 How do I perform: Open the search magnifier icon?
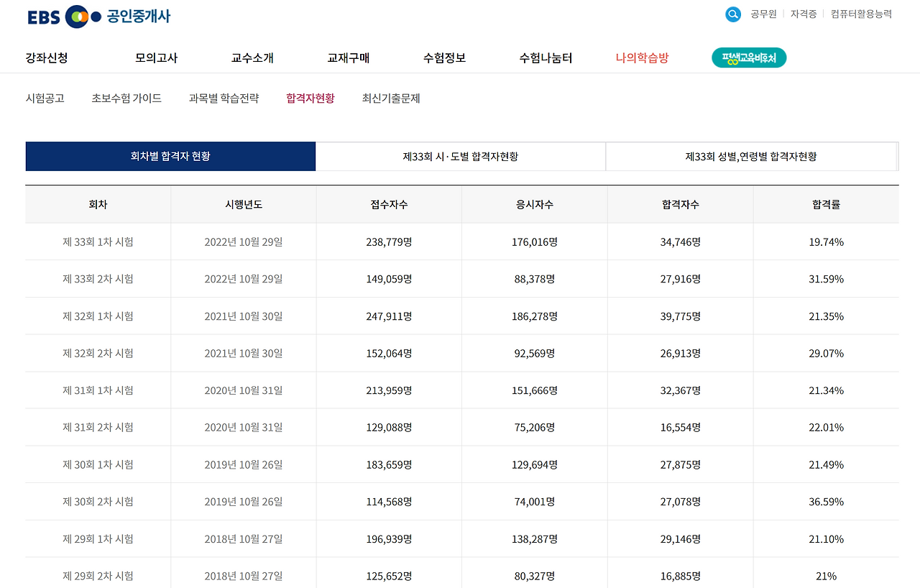pos(732,14)
